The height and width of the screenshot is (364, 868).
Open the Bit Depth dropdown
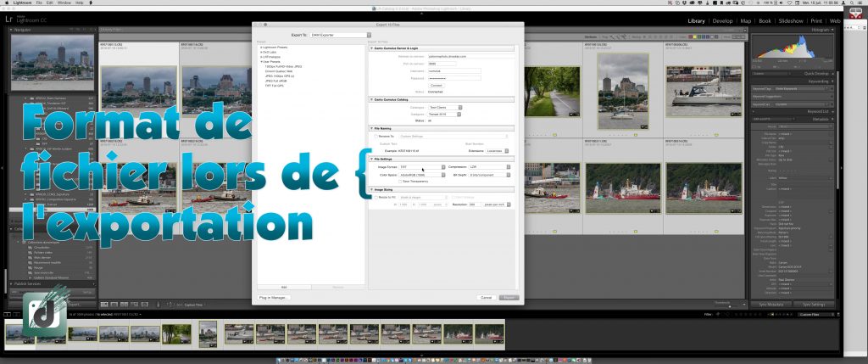(x=489, y=175)
